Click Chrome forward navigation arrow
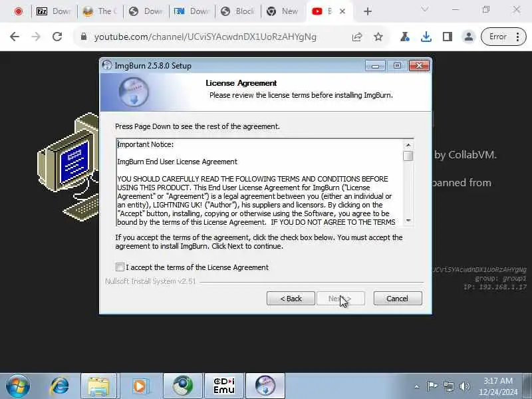This screenshot has width=532, height=399. [x=36, y=37]
